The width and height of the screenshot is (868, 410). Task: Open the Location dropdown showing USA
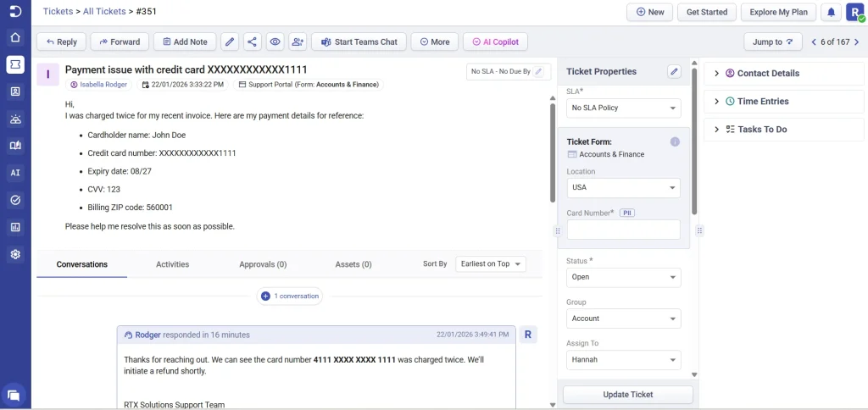(623, 187)
